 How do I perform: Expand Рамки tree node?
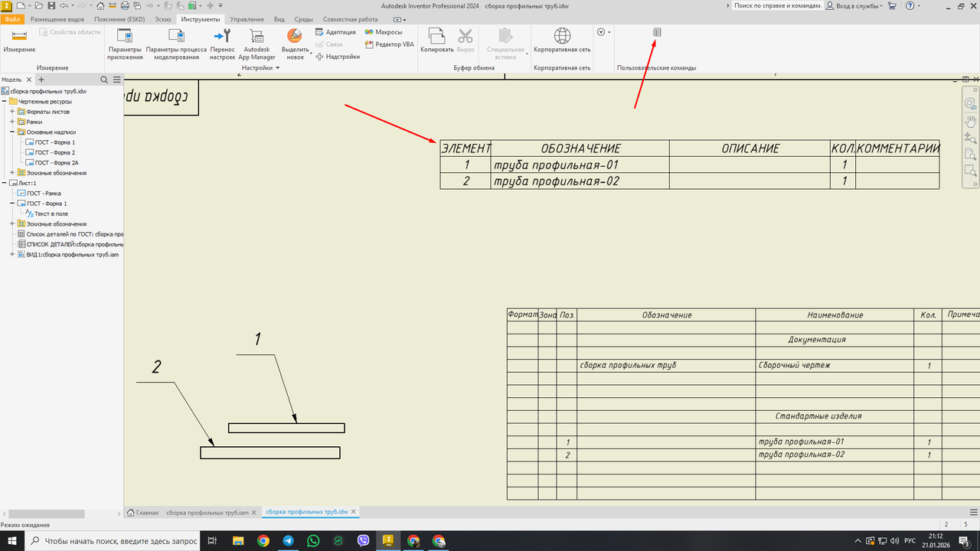pyautogui.click(x=12, y=122)
